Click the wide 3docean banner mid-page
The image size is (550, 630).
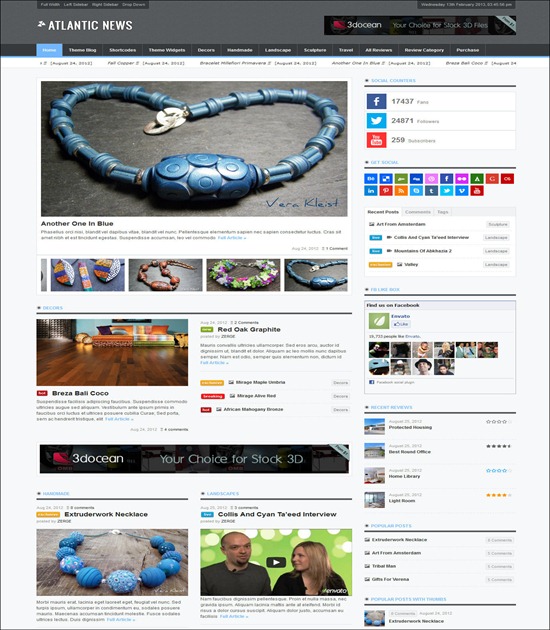click(194, 459)
